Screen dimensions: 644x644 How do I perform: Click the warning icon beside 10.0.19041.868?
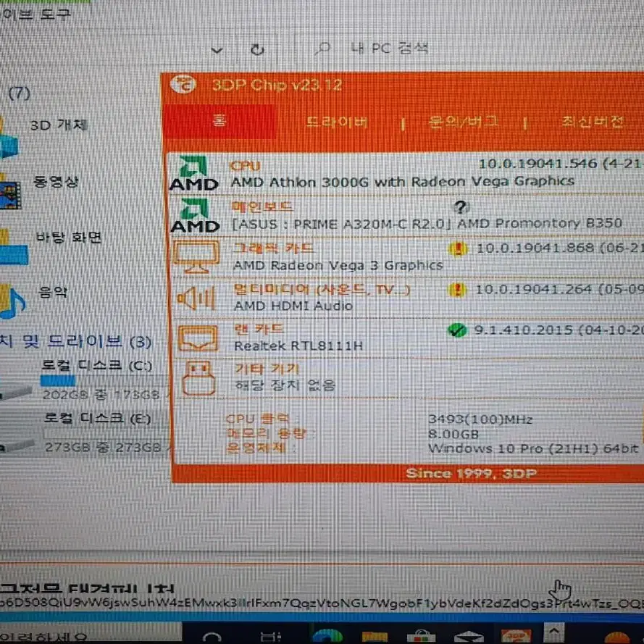[459, 248]
